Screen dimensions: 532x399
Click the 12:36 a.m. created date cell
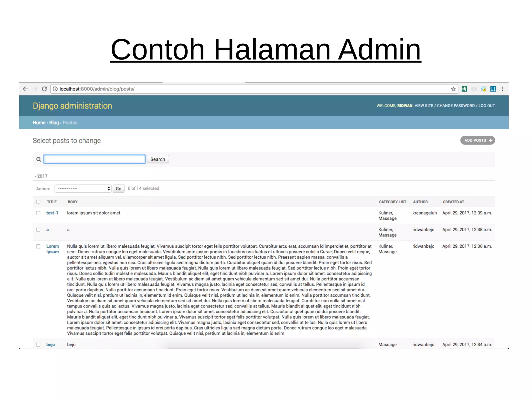(x=467, y=246)
